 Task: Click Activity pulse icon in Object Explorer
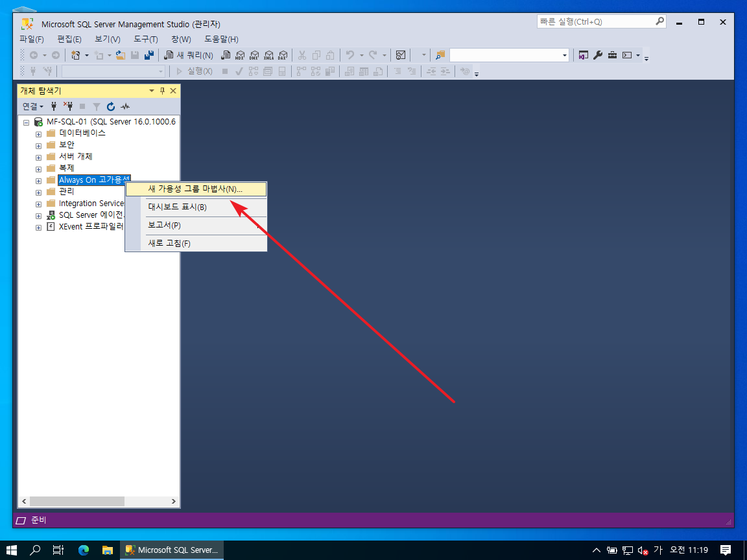125,106
